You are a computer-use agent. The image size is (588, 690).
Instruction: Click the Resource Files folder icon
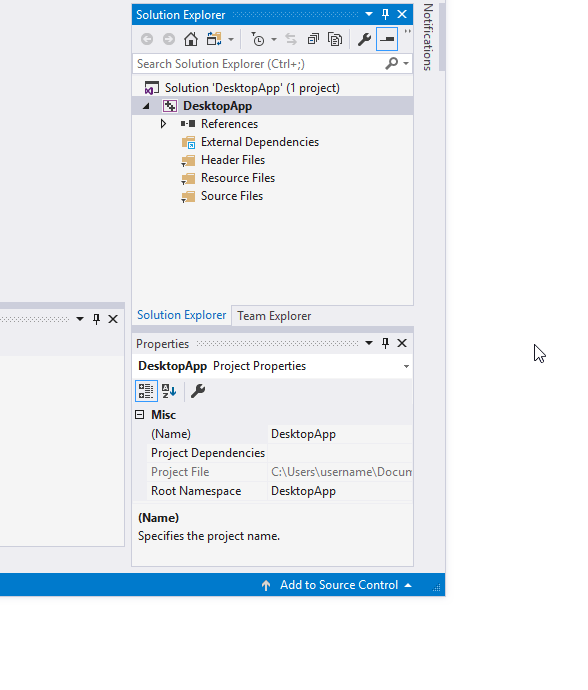coord(188,179)
